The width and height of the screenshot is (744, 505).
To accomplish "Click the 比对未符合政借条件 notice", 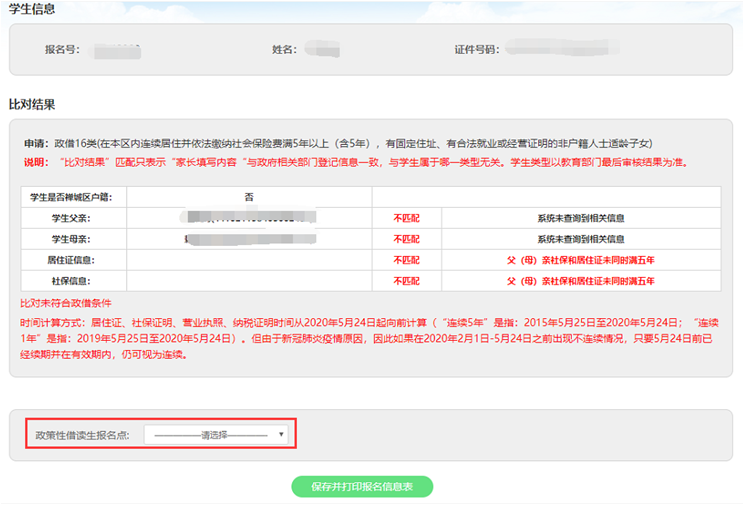I will pos(66,303).
